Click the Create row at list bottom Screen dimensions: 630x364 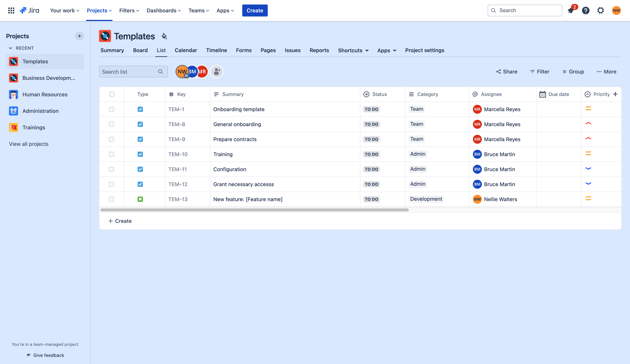tap(360, 221)
